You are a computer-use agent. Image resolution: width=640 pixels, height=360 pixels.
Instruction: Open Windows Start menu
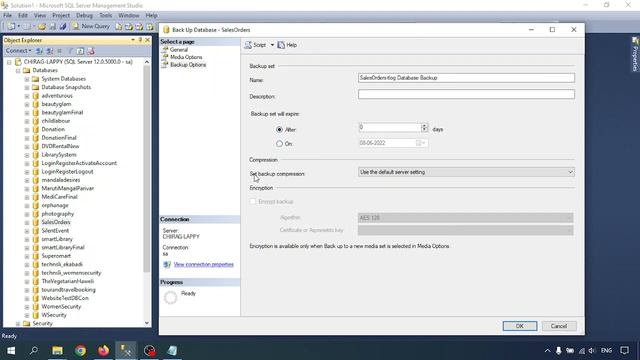click(11, 350)
